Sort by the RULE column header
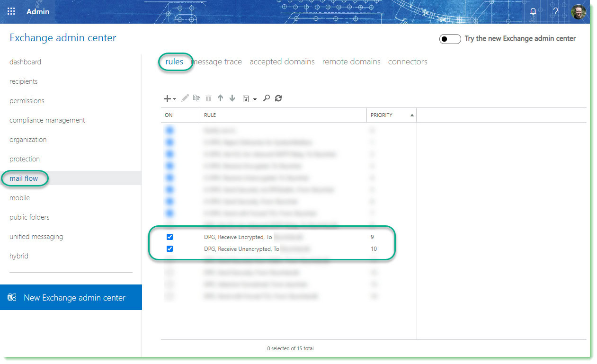Viewport: 597px width, 364px height. 283,115
